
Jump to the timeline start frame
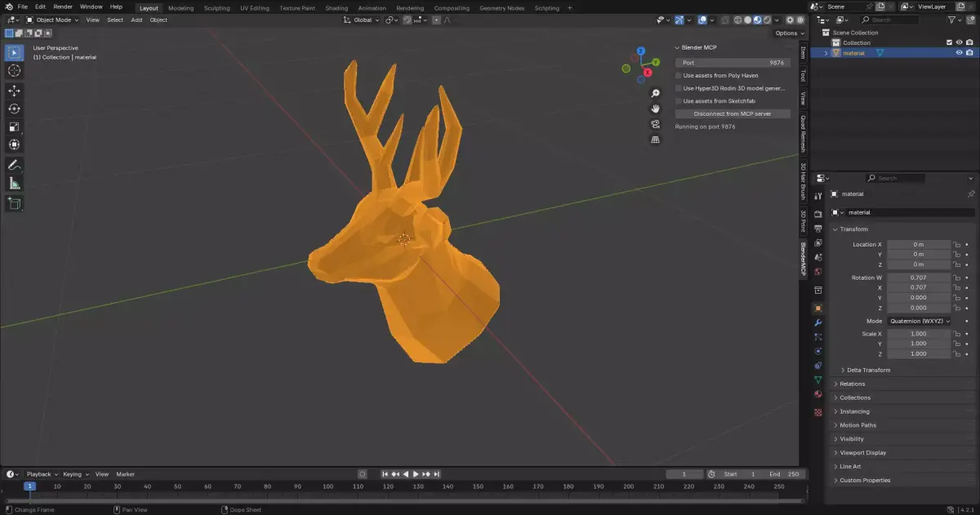pos(385,474)
